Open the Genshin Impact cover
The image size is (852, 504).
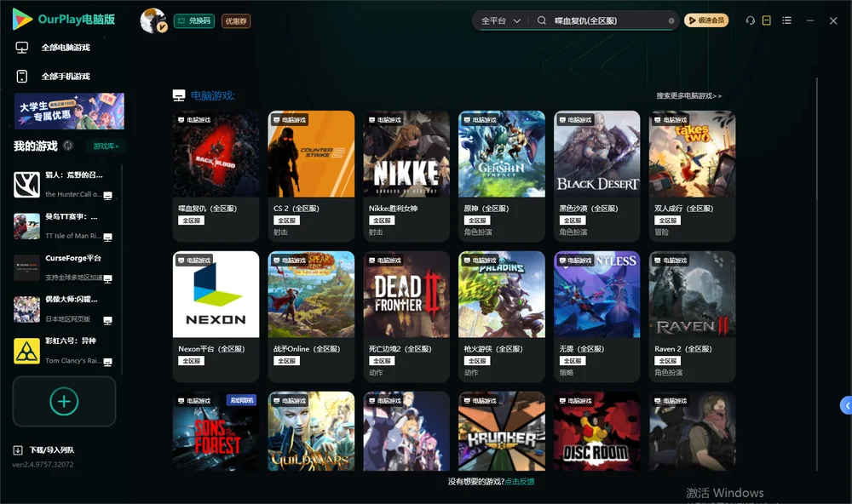[502, 154]
